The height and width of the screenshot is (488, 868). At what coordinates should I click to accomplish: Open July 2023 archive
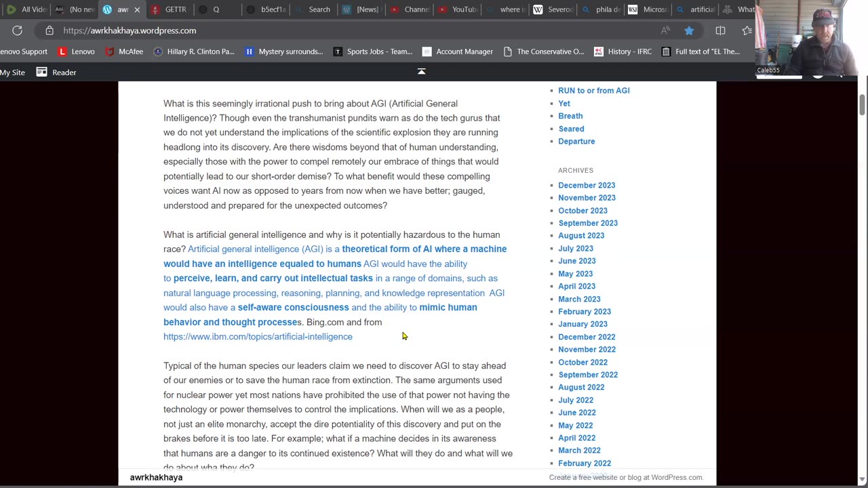[x=576, y=248]
